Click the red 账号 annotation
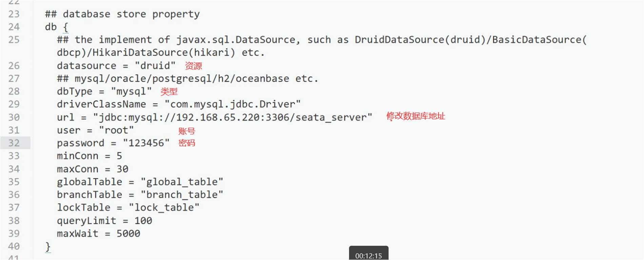644x260 pixels. 187,131
